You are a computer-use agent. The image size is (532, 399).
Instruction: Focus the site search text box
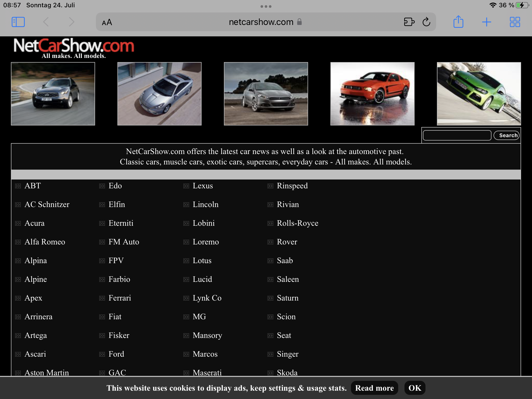point(457,135)
